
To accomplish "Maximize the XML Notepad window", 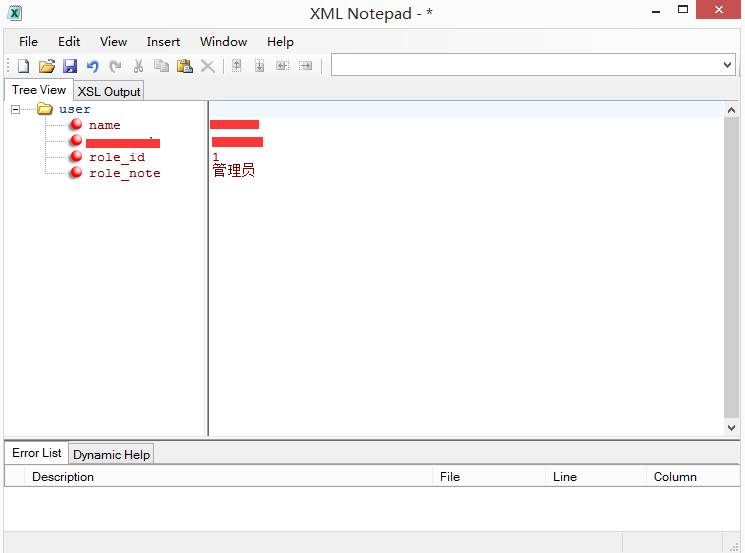I will 683,10.
